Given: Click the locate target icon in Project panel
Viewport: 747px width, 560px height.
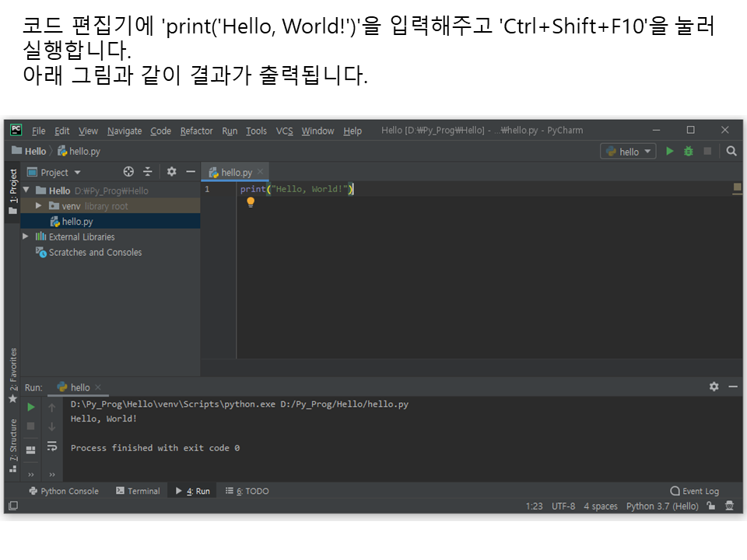Looking at the screenshot, I should pyautogui.click(x=129, y=172).
